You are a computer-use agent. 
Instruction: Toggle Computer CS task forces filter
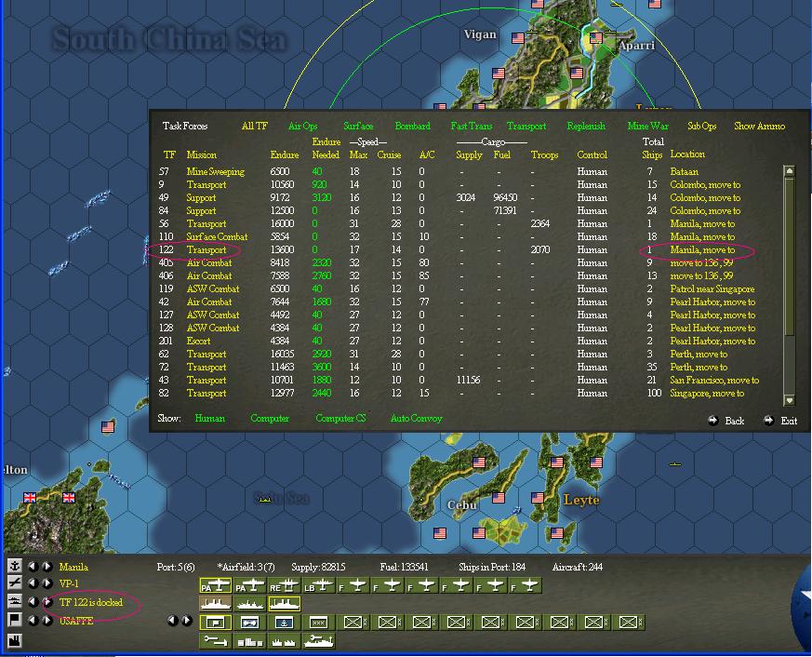340,418
